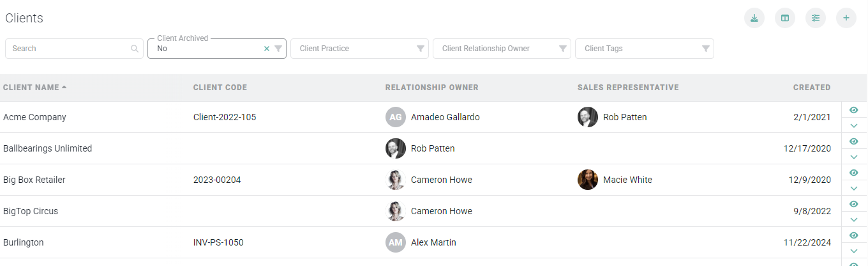Sort by Created column header
This screenshot has width=868, height=266.
(x=812, y=88)
